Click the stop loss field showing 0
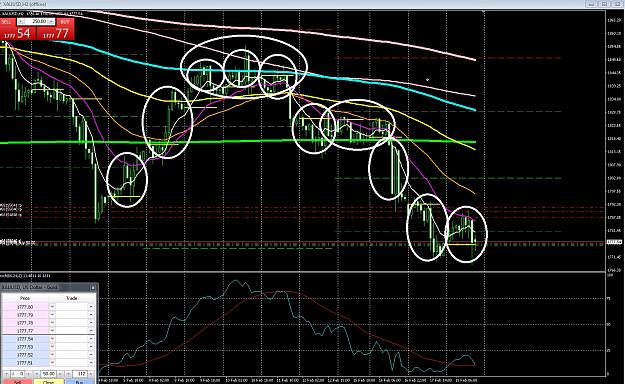The image size is (625, 384). pos(18,374)
